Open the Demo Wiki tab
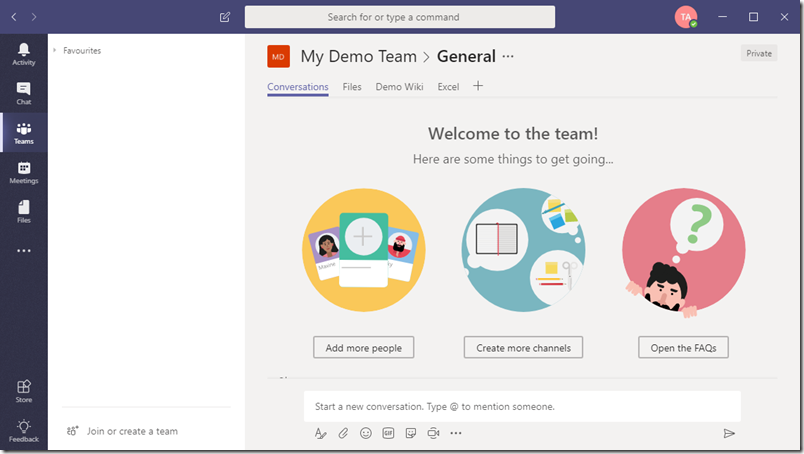 pos(399,87)
